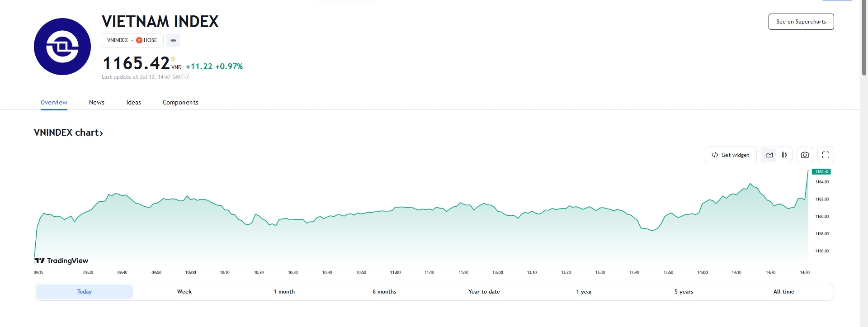The height and width of the screenshot is (327, 868).
Task: Switch to the candlestick chart style icon
Action: [x=784, y=155]
